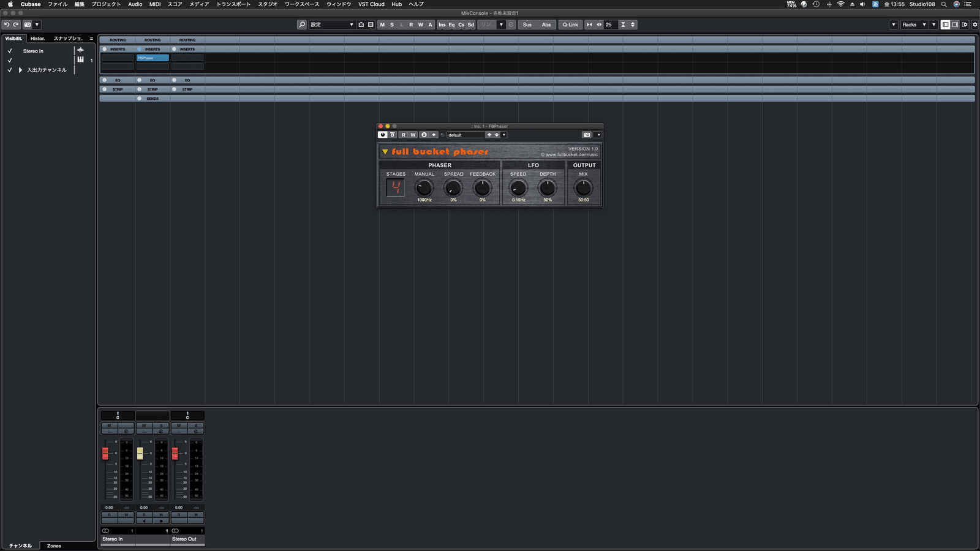This screenshot has width=980, height=551.
Task: Open the link group dropdown arrow
Action: (x=501, y=24)
